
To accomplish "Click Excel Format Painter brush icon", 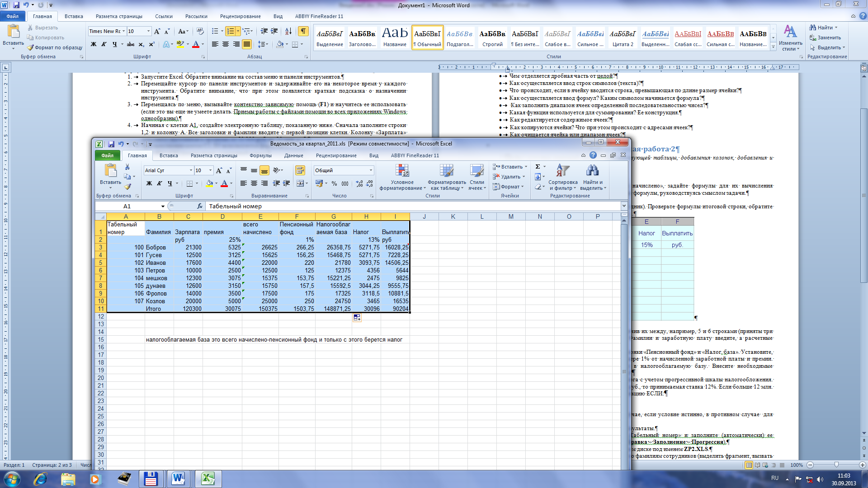I will click(127, 186).
